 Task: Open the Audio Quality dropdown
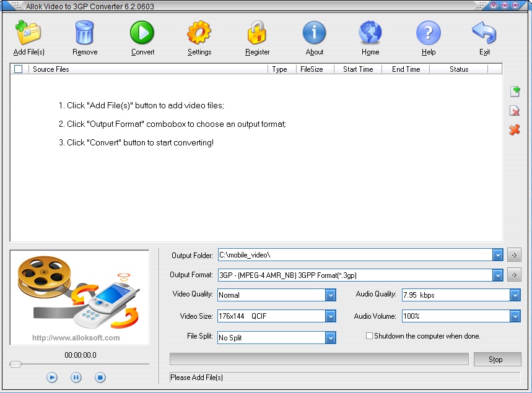(x=515, y=295)
